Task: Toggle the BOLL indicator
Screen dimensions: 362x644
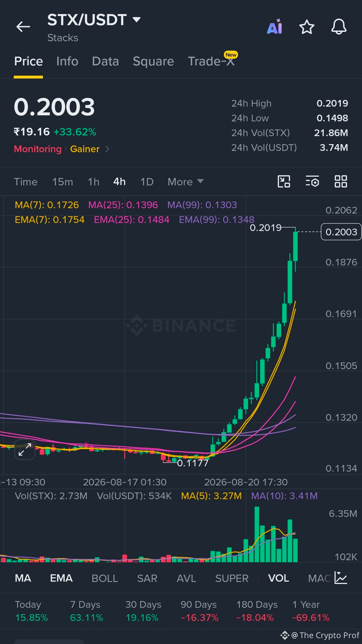Action: 105,578
